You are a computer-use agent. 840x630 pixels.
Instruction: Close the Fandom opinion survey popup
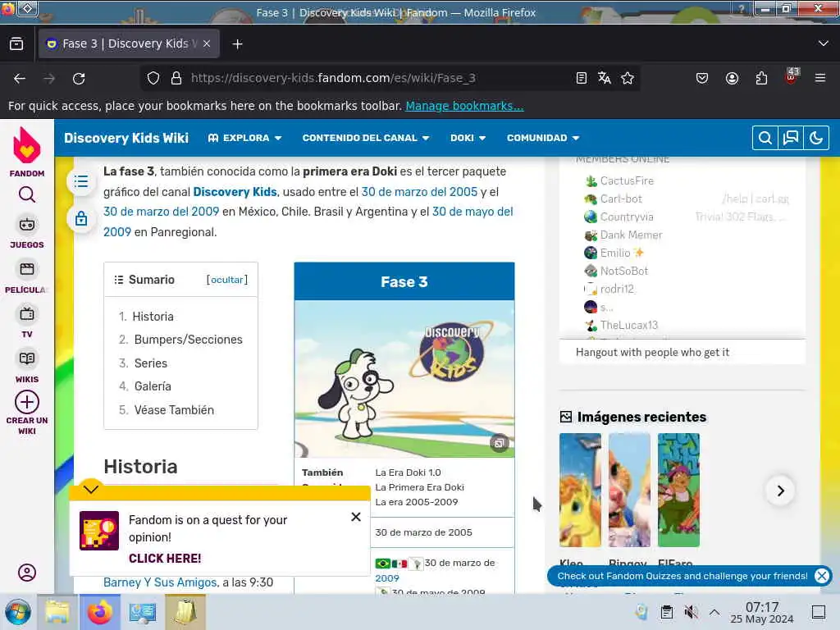tap(356, 517)
